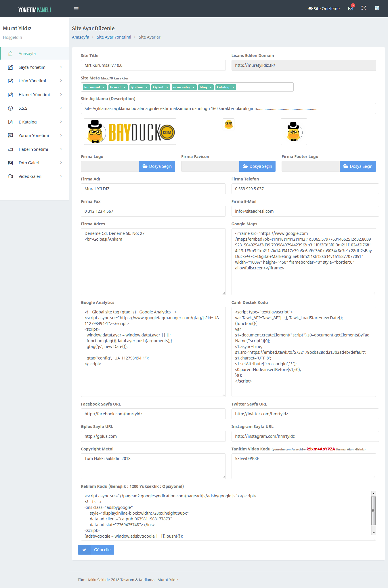Expand the Haber Yönetimi submenu chevron
388x588 pixels.
coord(61,149)
